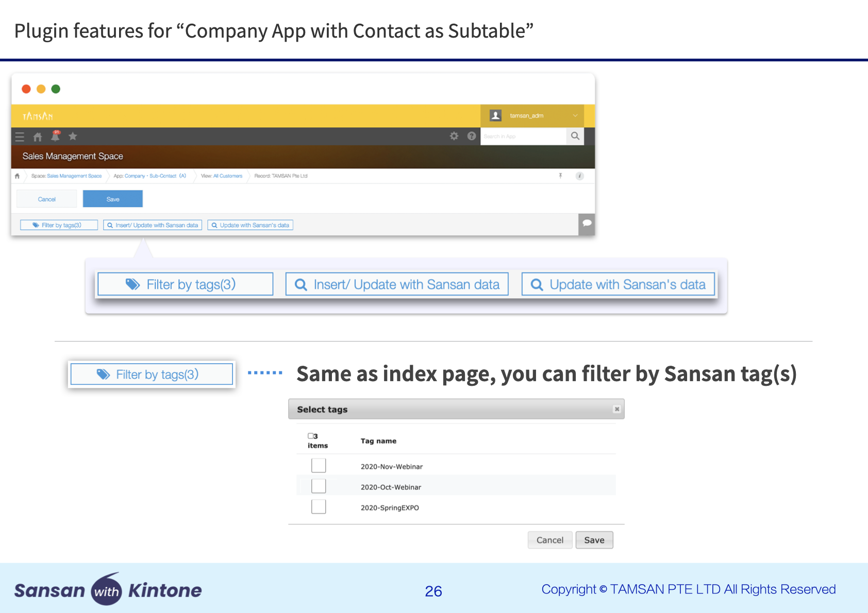Go to the All Customers view breadcrumb
Viewport: 868px width, 613px height.
pyautogui.click(x=227, y=176)
